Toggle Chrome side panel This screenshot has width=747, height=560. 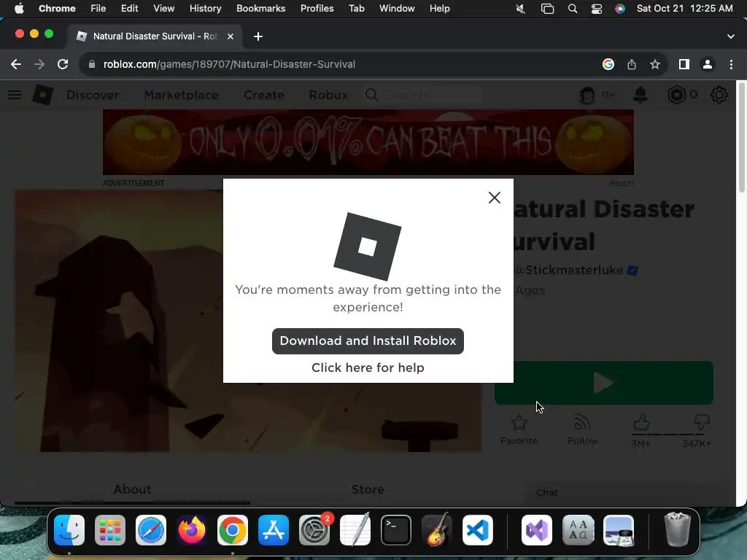(x=684, y=64)
